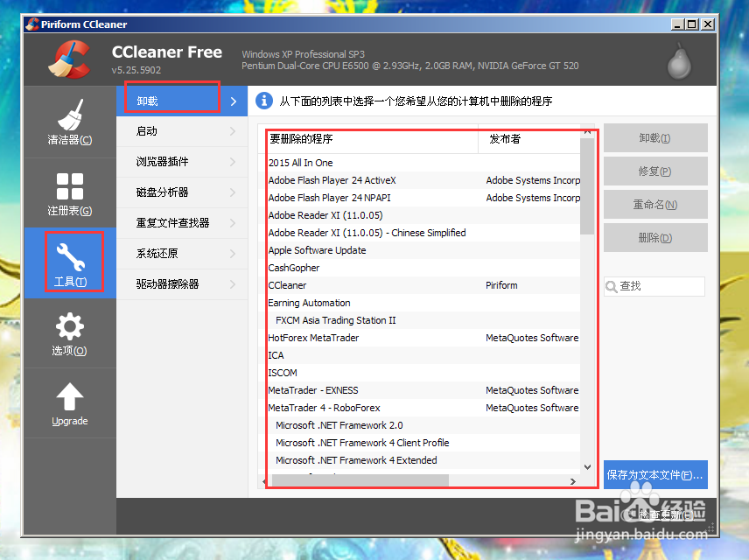The width and height of the screenshot is (749, 560).
Task: Click the Upgrade arrow icon
Action: point(70,396)
